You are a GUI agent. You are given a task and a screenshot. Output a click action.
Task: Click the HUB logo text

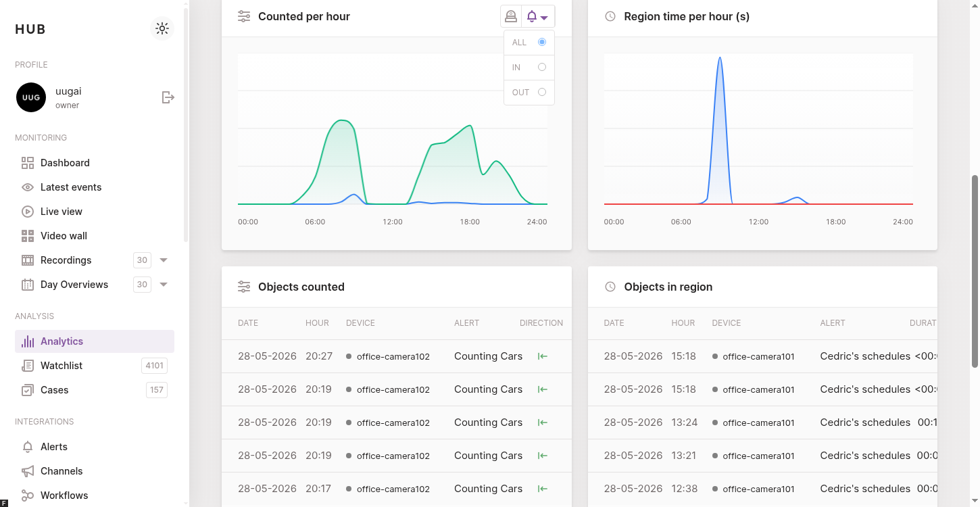pyautogui.click(x=30, y=29)
